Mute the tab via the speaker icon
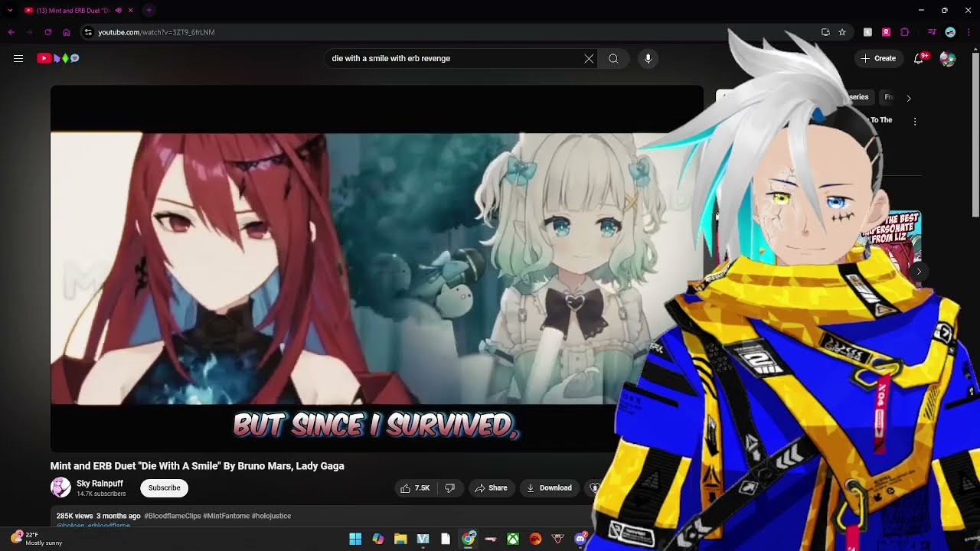This screenshot has width=980, height=551. click(x=118, y=10)
